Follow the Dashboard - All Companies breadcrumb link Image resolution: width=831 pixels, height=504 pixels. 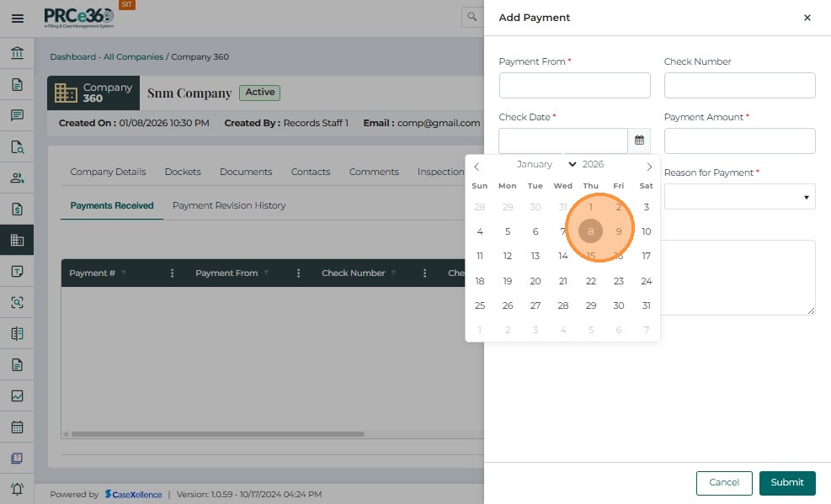pyautogui.click(x=106, y=57)
